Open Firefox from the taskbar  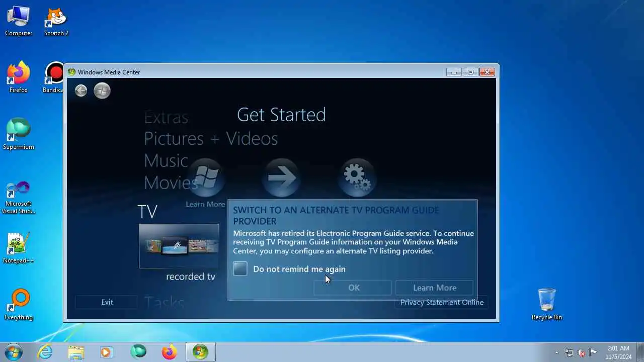(x=169, y=352)
